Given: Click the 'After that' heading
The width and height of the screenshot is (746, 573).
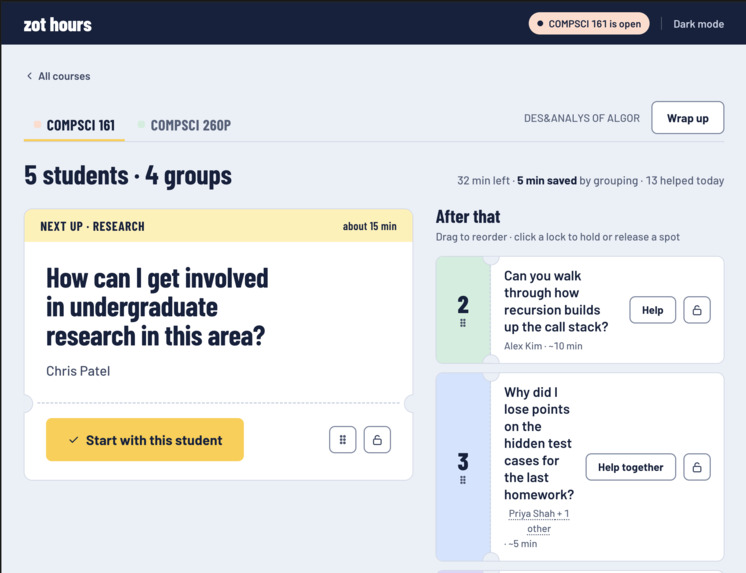Looking at the screenshot, I should click(x=468, y=217).
